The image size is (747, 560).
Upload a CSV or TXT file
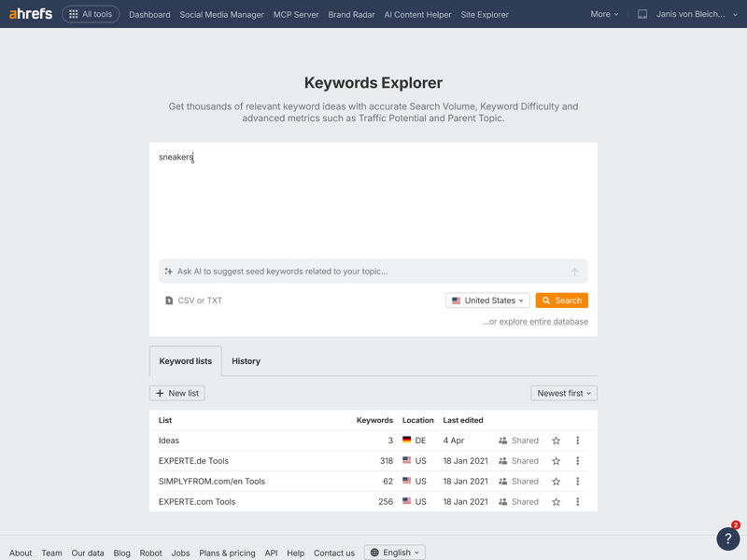pos(193,301)
